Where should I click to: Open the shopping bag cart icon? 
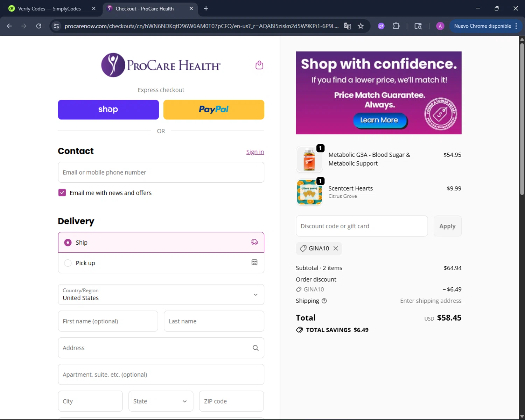259,65
